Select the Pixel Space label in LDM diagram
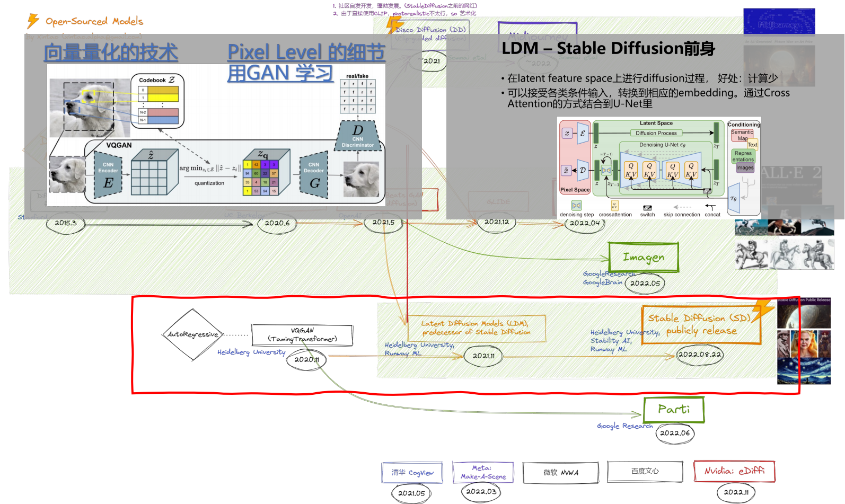Screen dimensions: 845x504 pos(575,190)
